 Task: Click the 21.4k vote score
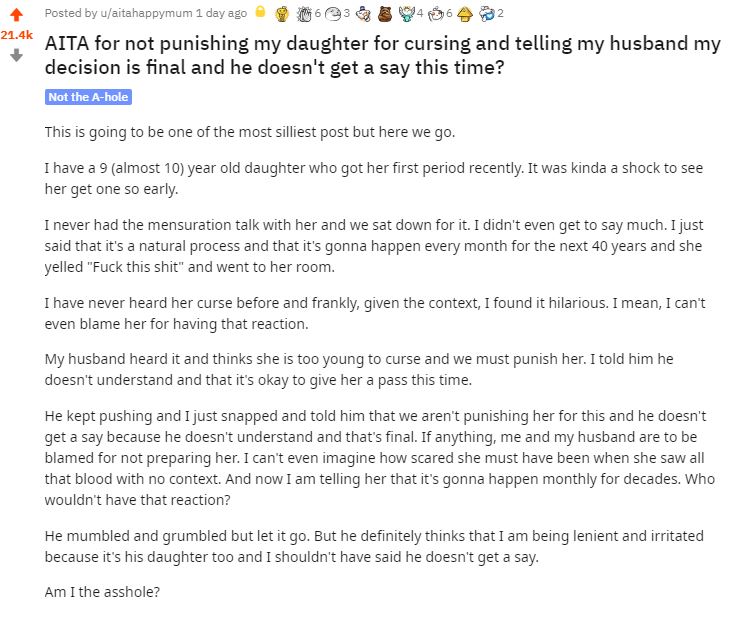click(x=16, y=35)
